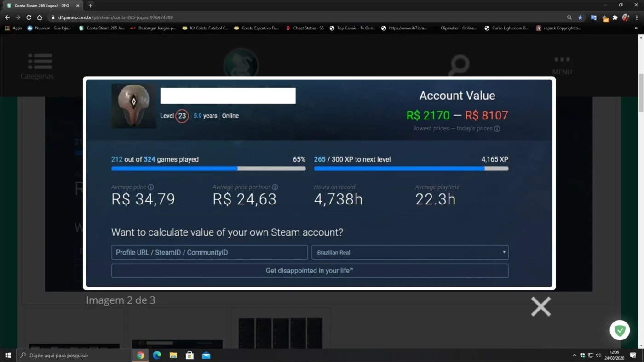The image size is (644, 362).
Task: Click the 4,738h hours on record value
Action: (338, 199)
